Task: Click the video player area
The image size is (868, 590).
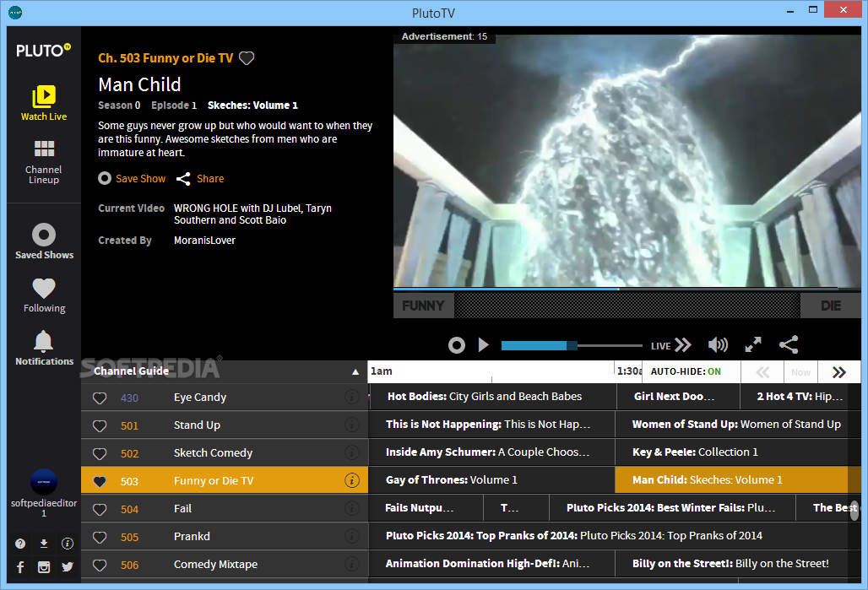Action: tap(627, 160)
